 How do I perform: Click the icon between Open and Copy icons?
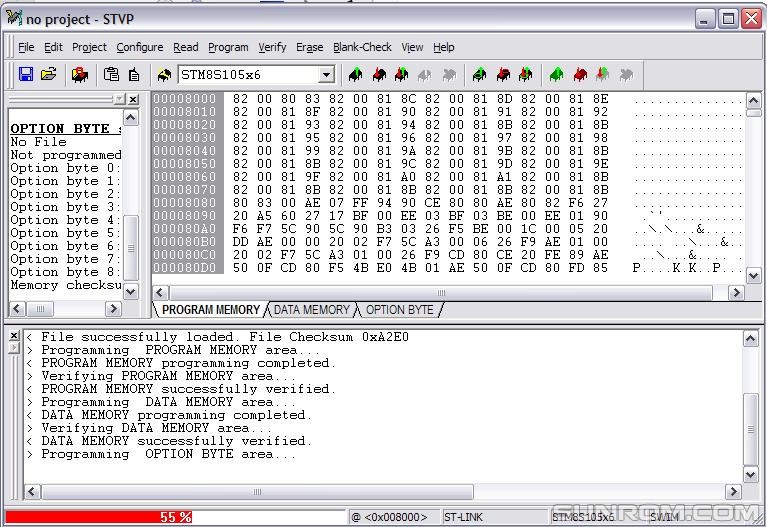tap(80, 75)
